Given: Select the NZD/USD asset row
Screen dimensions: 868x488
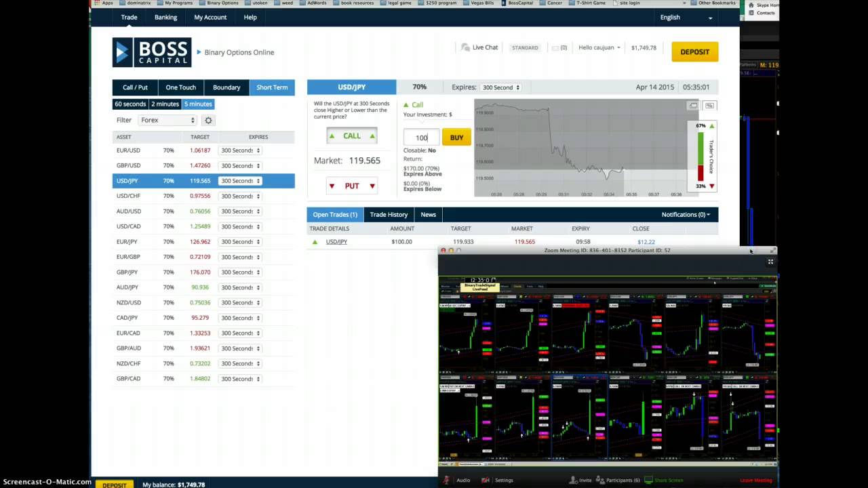Looking at the screenshot, I should click(x=203, y=303).
